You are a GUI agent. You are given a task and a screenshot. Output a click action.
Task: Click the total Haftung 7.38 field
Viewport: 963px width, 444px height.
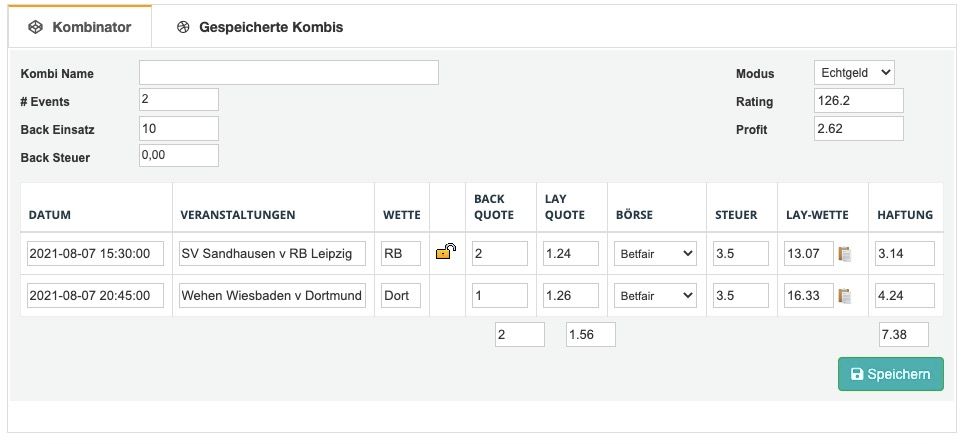[903, 335]
